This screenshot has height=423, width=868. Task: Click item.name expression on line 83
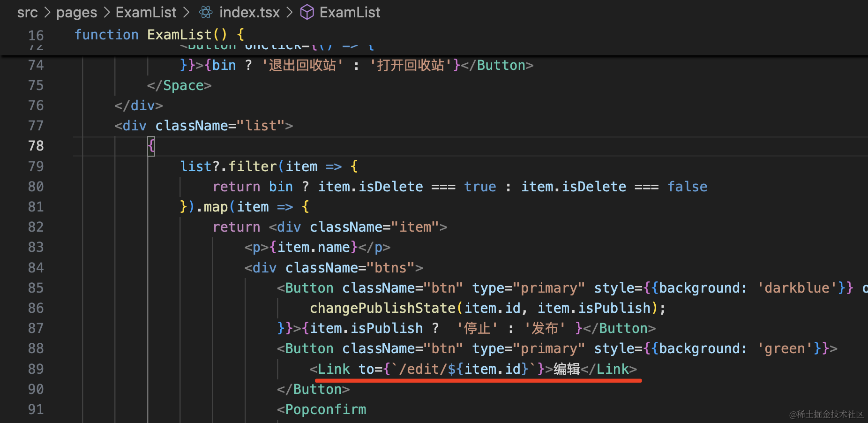point(314,247)
